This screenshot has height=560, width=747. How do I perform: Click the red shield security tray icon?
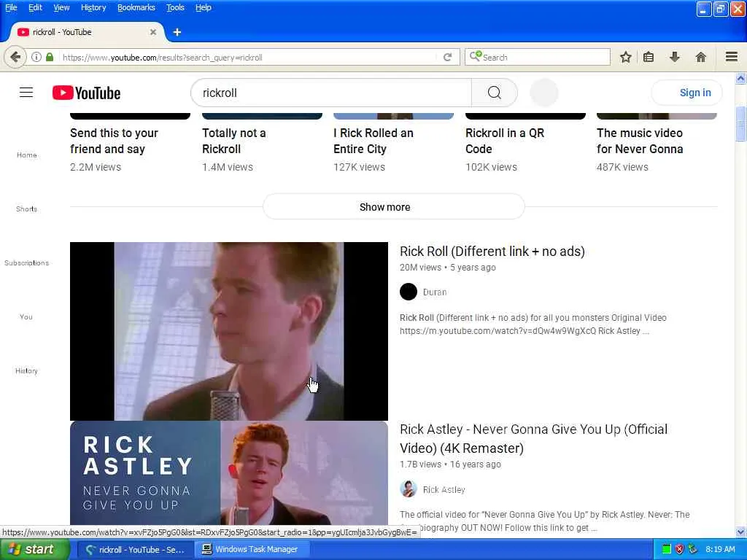pyautogui.click(x=679, y=549)
